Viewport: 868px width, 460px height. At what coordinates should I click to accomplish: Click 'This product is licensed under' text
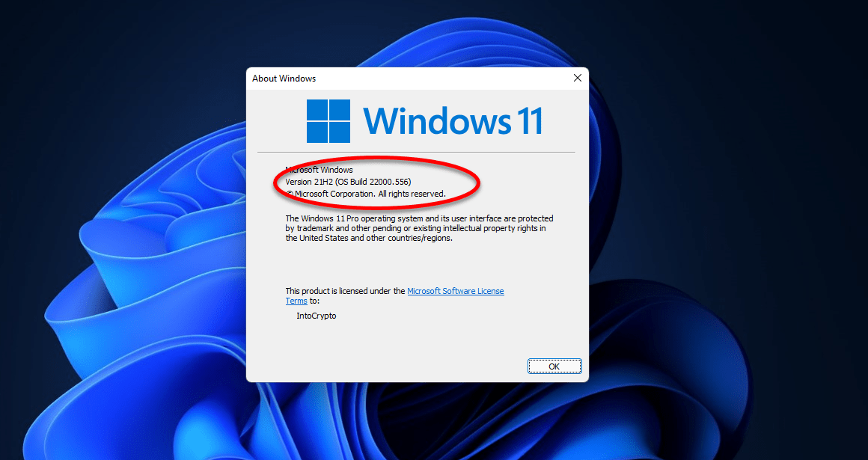coord(346,291)
